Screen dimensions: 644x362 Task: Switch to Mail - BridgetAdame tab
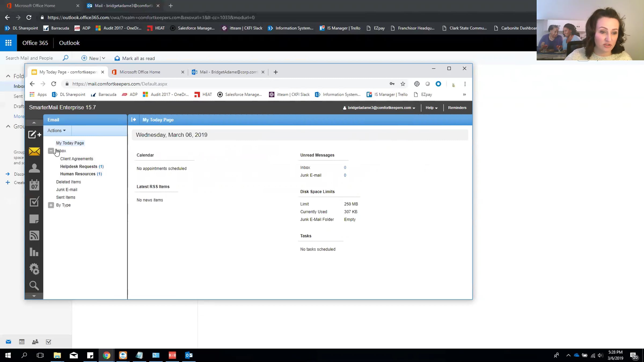(x=228, y=72)
